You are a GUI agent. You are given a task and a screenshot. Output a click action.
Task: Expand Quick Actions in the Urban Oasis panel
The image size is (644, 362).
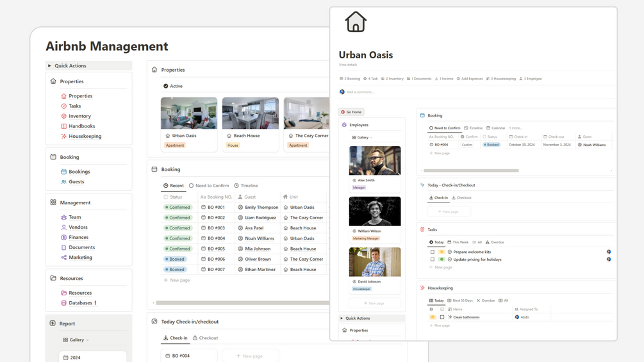[x=342, y=318]
